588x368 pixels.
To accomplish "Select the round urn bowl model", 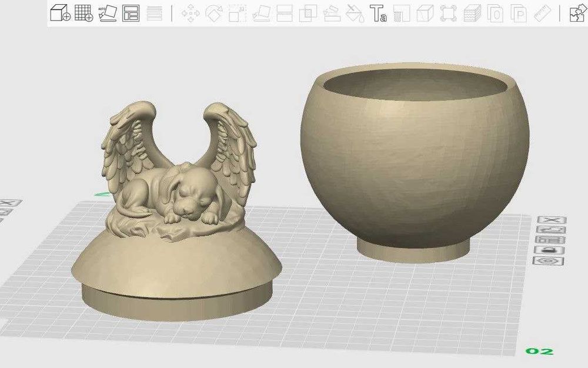I will click(x=415, y=163).
